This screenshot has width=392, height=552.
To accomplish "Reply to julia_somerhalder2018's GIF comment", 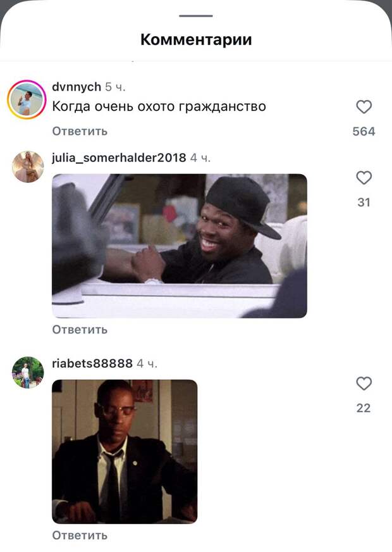I will [80, 330].
